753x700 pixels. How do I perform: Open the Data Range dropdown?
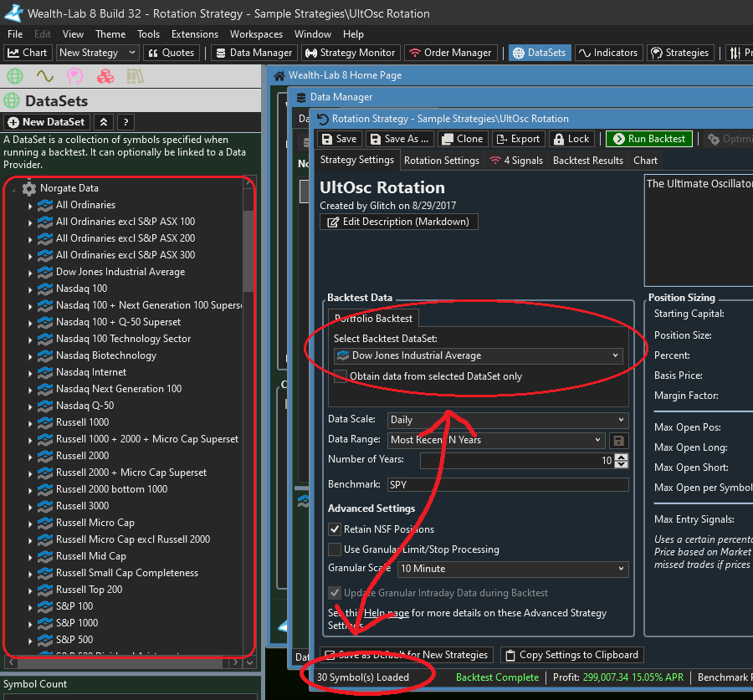click(x=495, y=440)
